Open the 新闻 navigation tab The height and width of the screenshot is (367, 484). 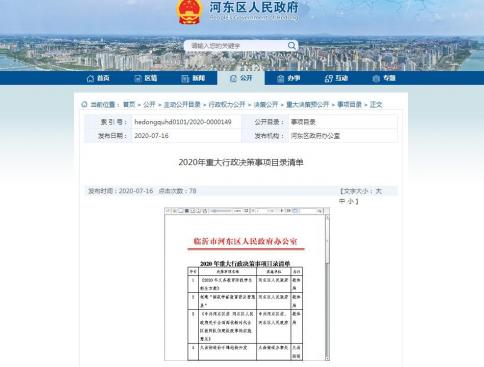(x=193, y=78)
